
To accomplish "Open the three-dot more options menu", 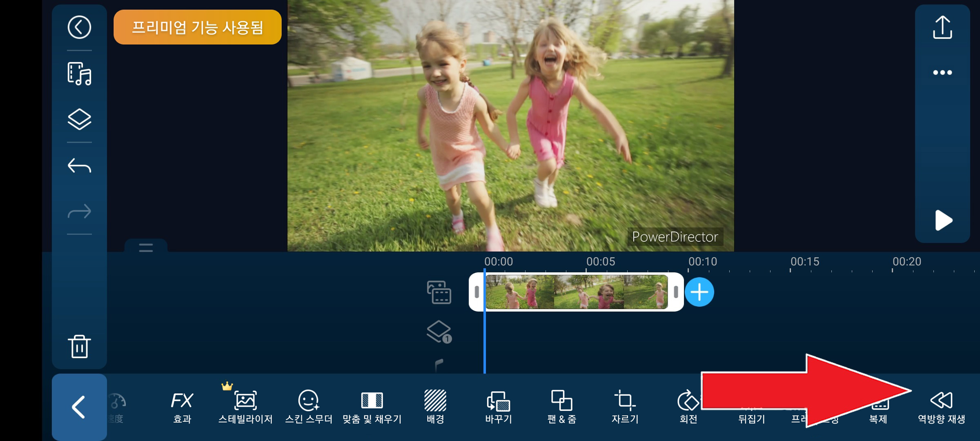I will pos(942,73).
